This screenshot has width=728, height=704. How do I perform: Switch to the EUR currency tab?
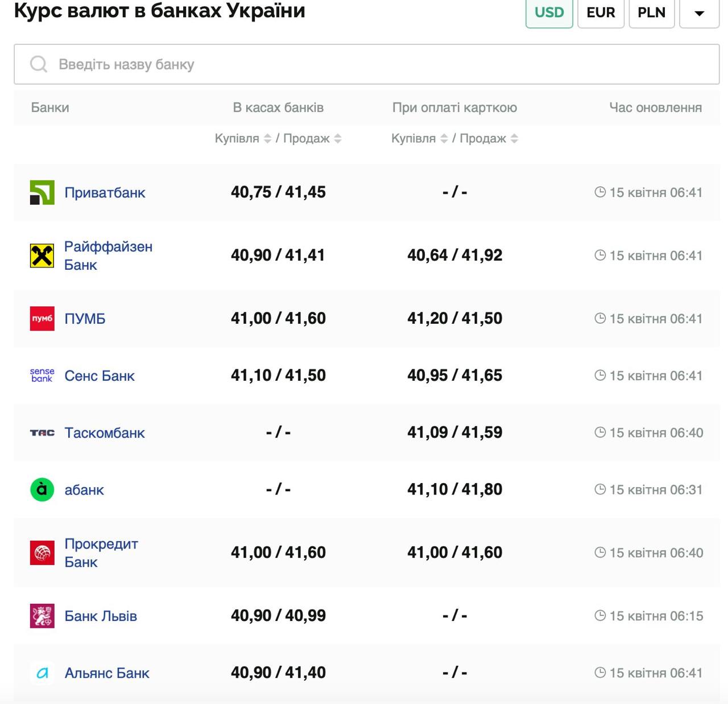(601, 13)
